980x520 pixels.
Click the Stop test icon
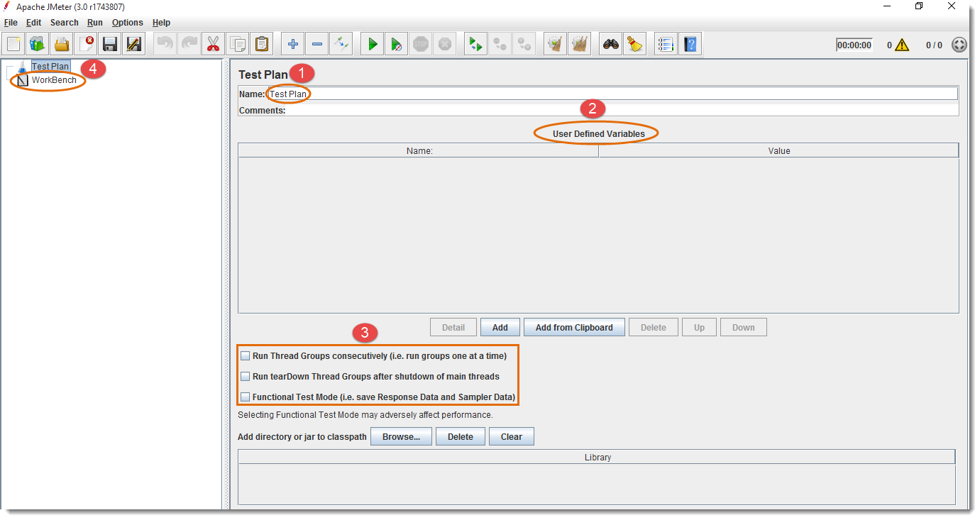[421, 44]
